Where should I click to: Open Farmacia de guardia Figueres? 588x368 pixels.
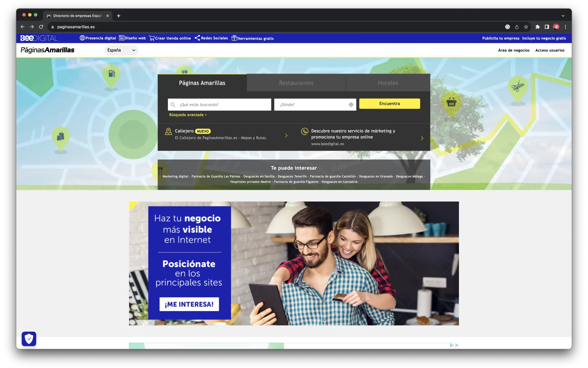[296, 182]
